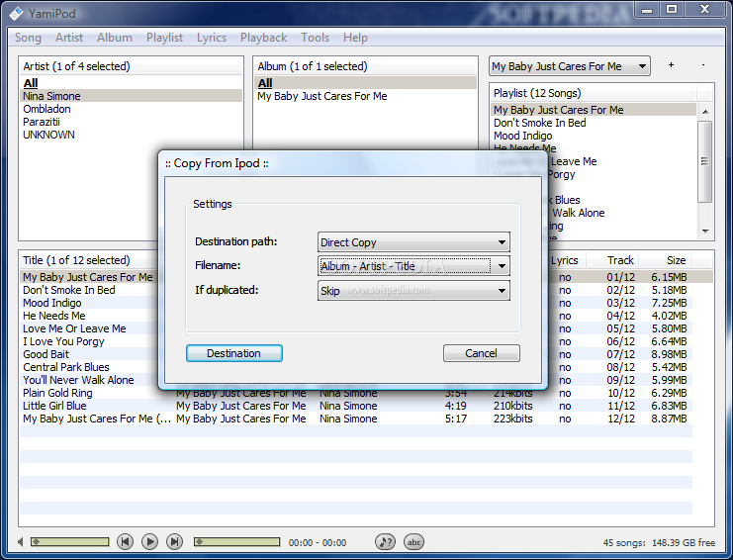
Task: Open the Filename format dropdown
Action: point(413,266)
